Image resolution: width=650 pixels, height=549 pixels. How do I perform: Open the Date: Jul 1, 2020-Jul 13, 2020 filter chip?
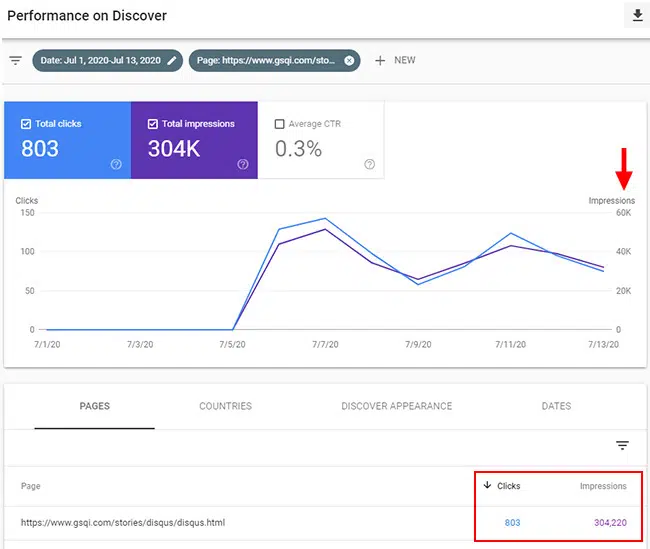tap(100, 60)
